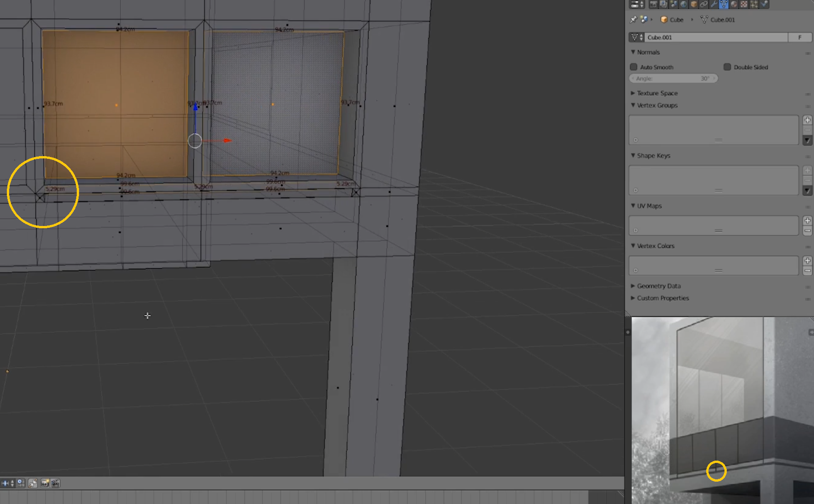The width and height of the screenshot is (814, 504).
Task: Expand the Geometry Data panel
Action: pos(657,286)
